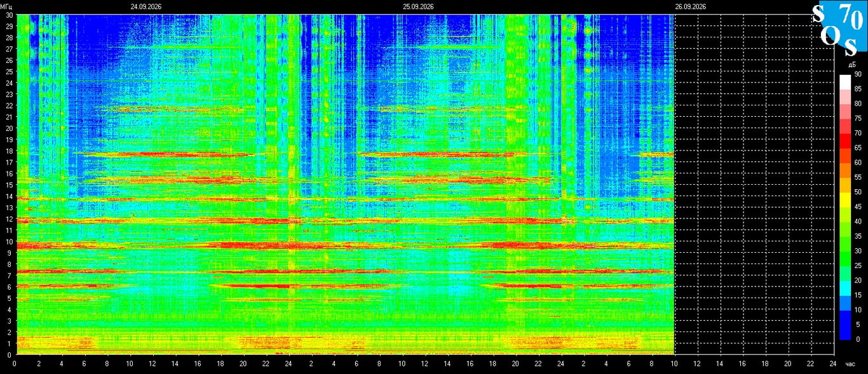Click the 5 value on the dB scale

point(858,324)
